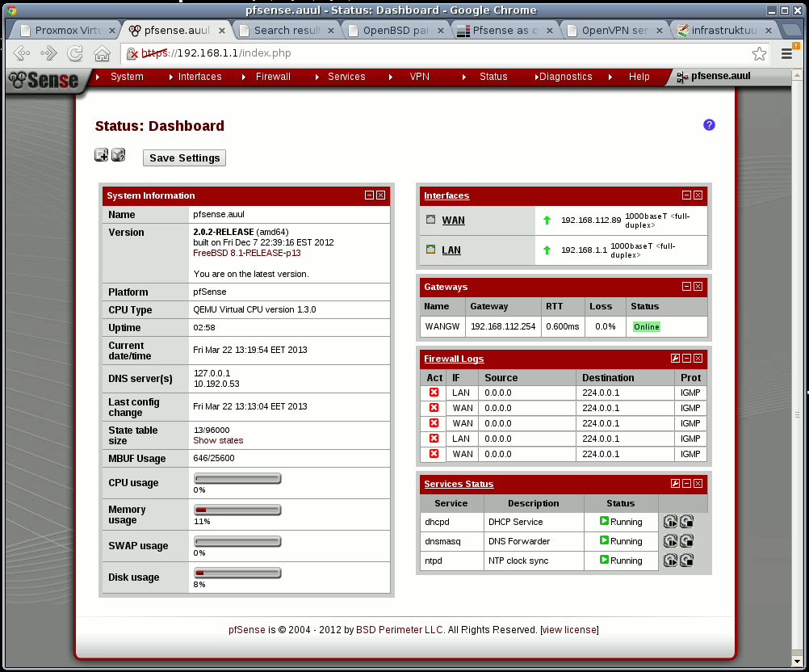
Task: Click the Disk usage progress bar
Action: tap(237, 573)
